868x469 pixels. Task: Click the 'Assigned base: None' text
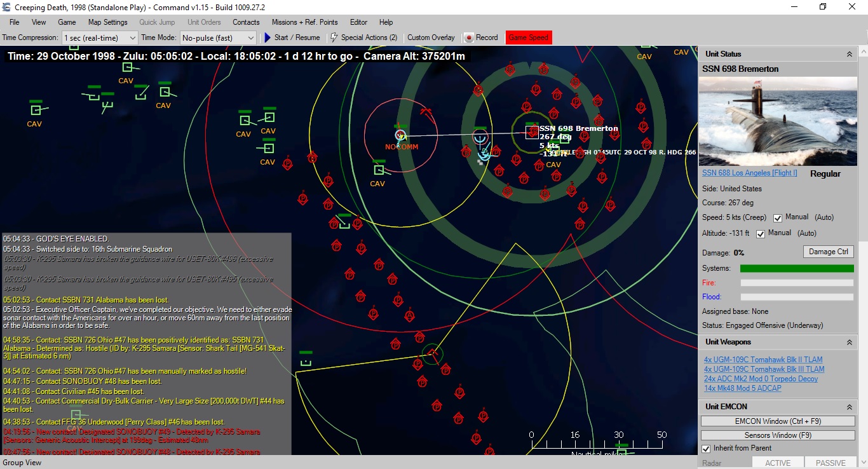[735, 311]
